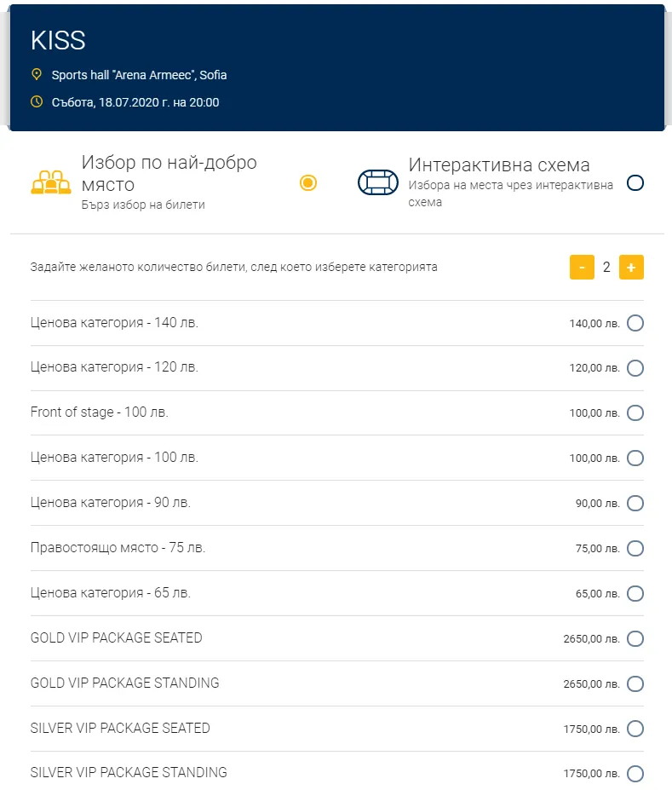Screen dimensions: 672x790
Task: Click the yellow seats icon for best-place selection
Action: tap(51, 182)
